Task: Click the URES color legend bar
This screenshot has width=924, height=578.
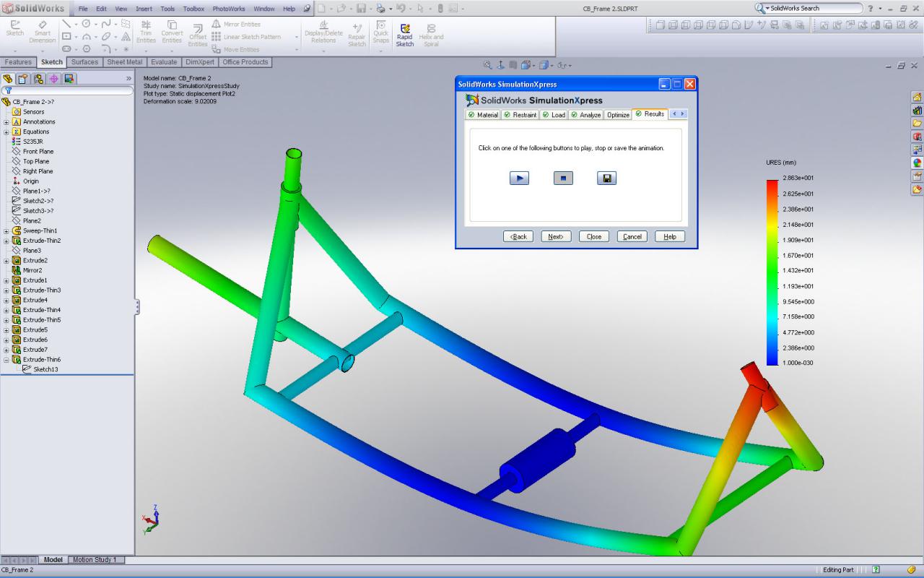Action: 772,273
